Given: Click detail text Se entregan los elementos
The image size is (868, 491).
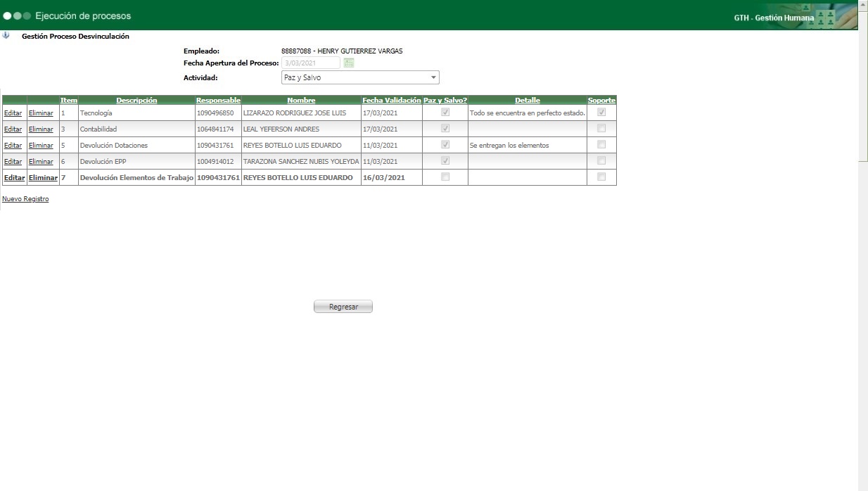Looking at the screenshot, I should click(x=509, y=146).
